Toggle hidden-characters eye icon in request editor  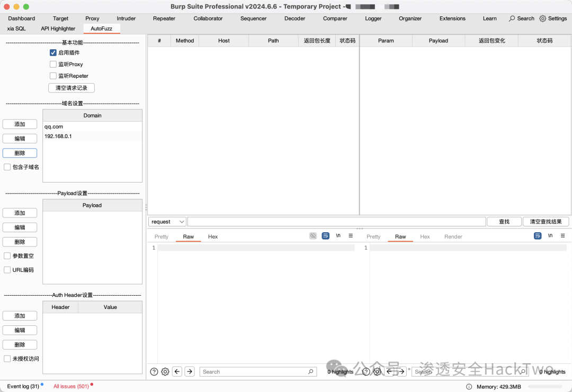313,236
